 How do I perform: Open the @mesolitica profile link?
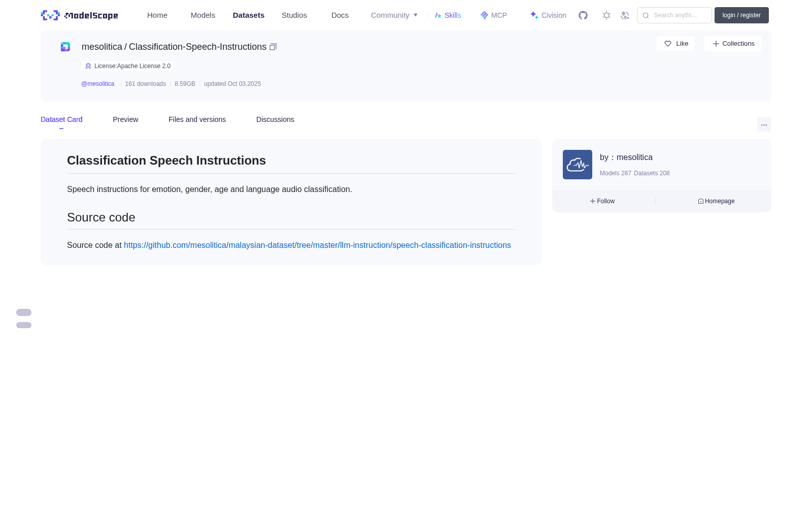pyautogui.click(x=98, y=84)
